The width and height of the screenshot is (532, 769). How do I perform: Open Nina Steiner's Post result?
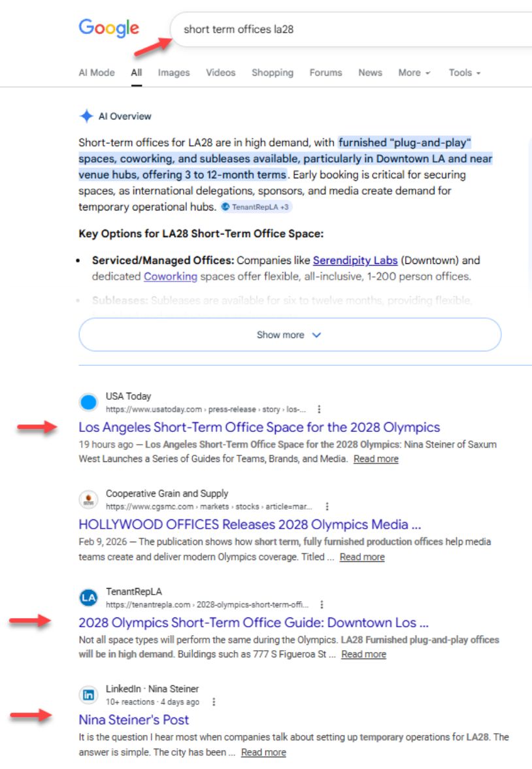[x=133, y=720]
